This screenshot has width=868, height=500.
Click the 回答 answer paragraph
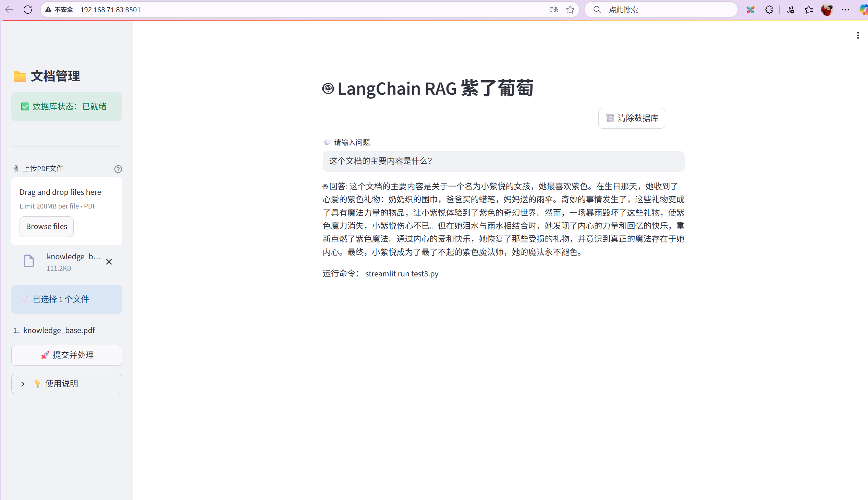(503, 219)
